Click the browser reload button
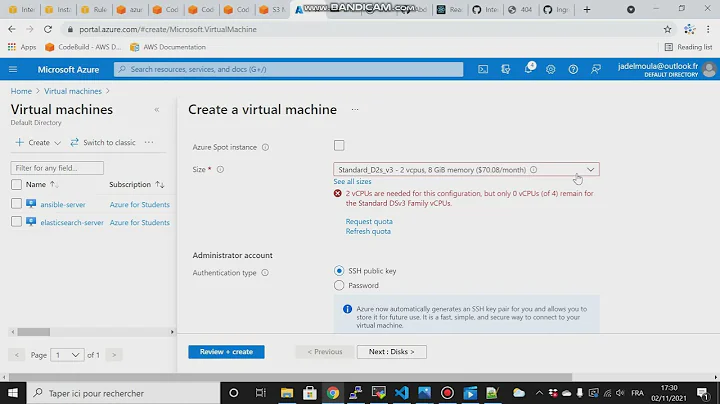 (x=48, y=29)
